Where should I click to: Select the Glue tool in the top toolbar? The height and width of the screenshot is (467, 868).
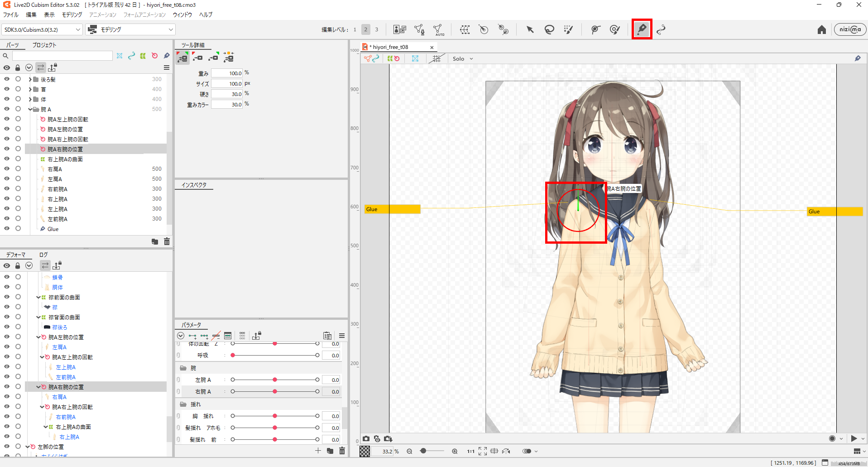tap(642, 29)
